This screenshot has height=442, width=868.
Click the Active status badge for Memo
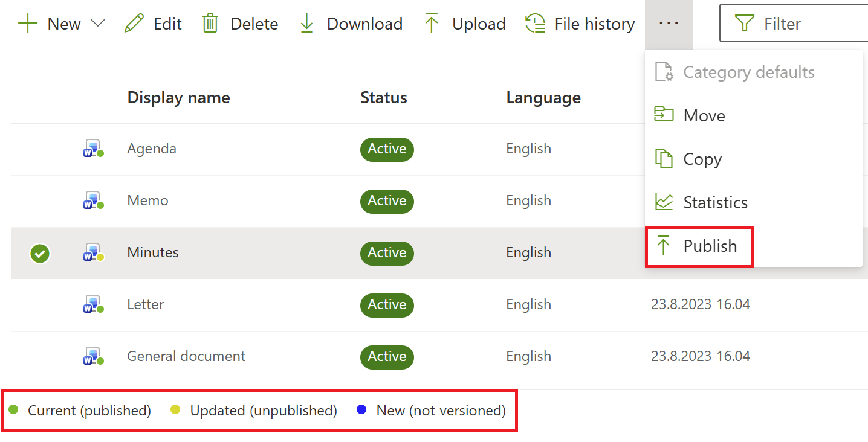point(387,201)
